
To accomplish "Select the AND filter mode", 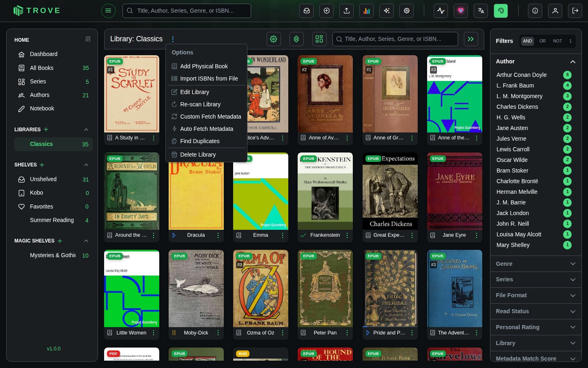I will point(528,41).
